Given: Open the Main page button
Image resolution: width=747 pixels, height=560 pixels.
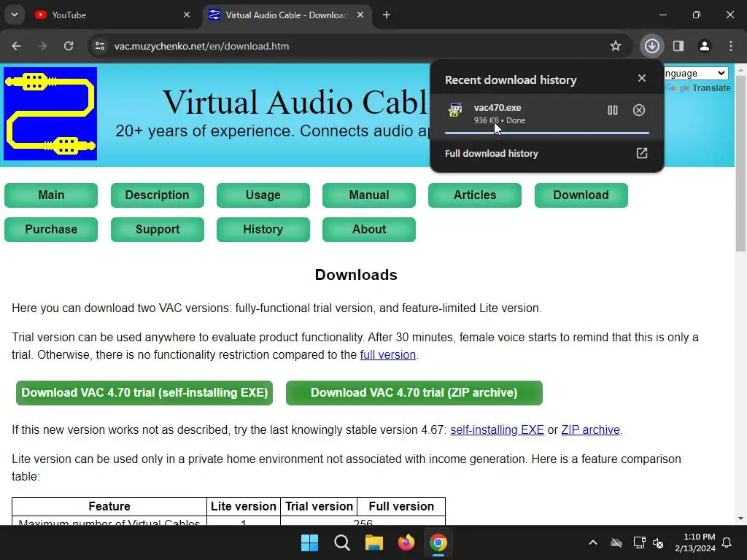Looking at the screenshot, I should click(x=51, y=195).
